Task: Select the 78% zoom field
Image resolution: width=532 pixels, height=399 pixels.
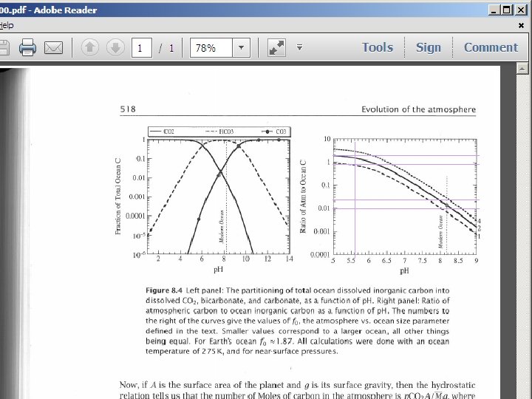Action: (211, 47)
